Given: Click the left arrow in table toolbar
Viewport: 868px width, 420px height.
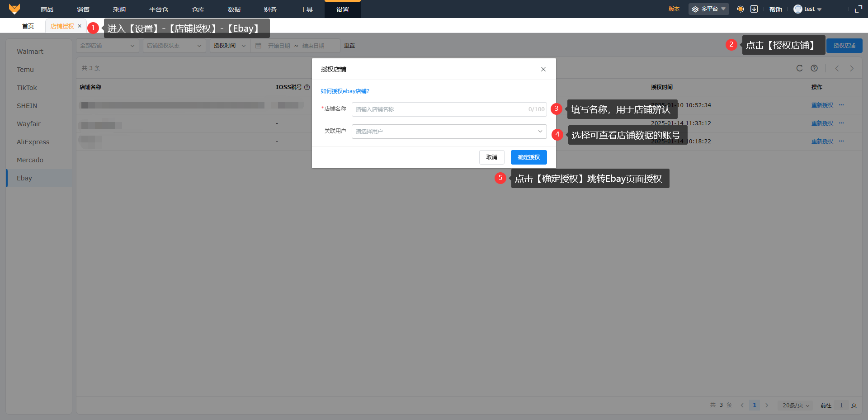Looking at the screenshot, I should [837, 68].
